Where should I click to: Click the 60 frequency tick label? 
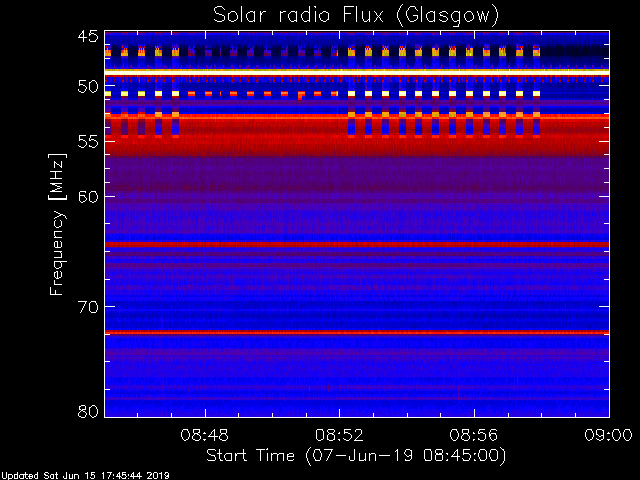pyautogui.click(x=88, y=196)
